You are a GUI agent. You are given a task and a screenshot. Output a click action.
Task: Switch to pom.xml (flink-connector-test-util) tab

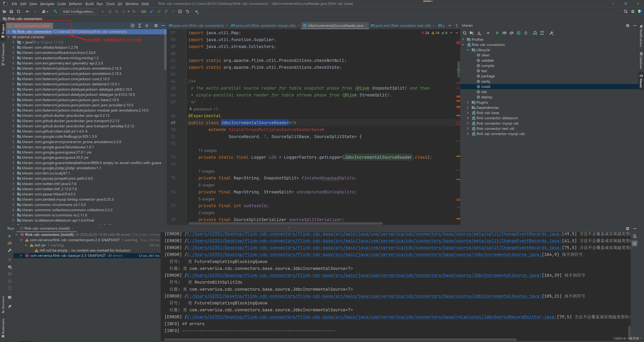point(402,25)
